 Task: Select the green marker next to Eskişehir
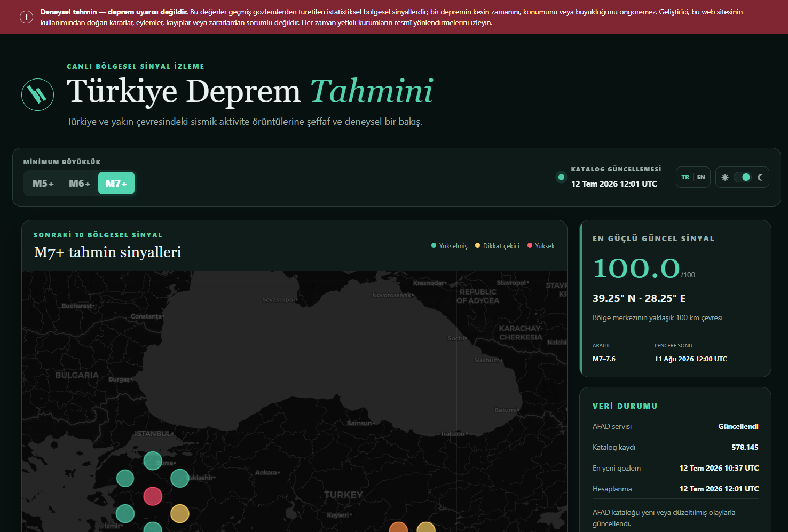[x=179, y=478]
